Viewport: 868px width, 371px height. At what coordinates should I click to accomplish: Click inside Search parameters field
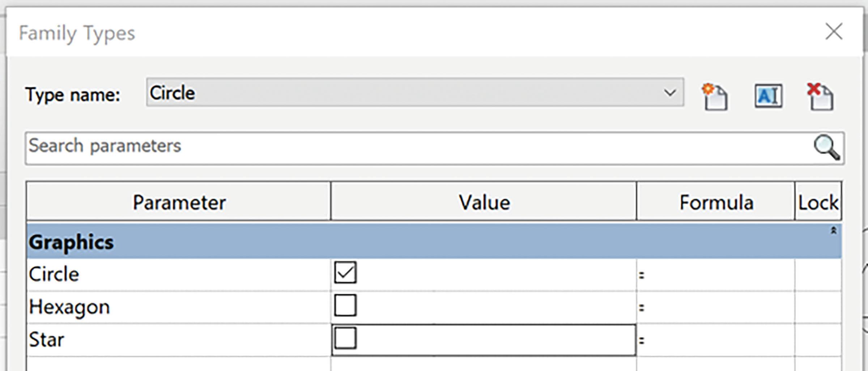(398, 148)
